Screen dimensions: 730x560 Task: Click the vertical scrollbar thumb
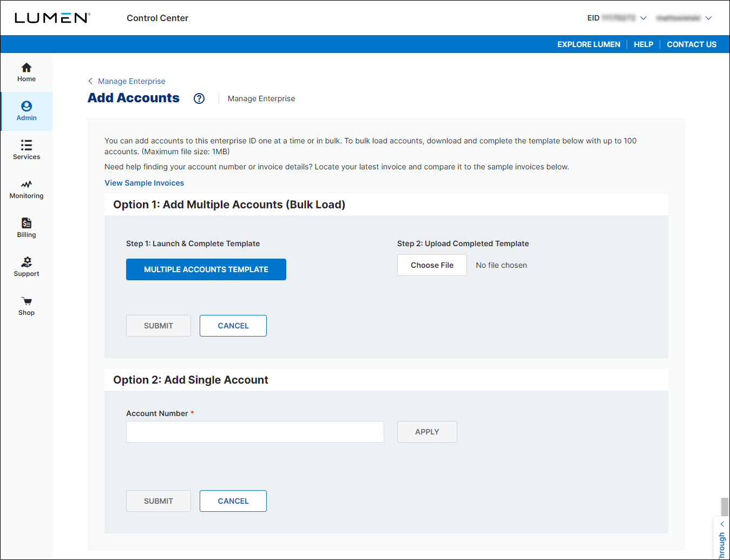point(725,507)
